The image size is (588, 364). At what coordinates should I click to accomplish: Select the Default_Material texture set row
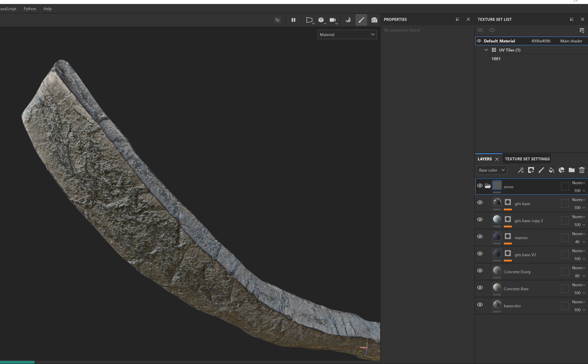tap(532, 41)
